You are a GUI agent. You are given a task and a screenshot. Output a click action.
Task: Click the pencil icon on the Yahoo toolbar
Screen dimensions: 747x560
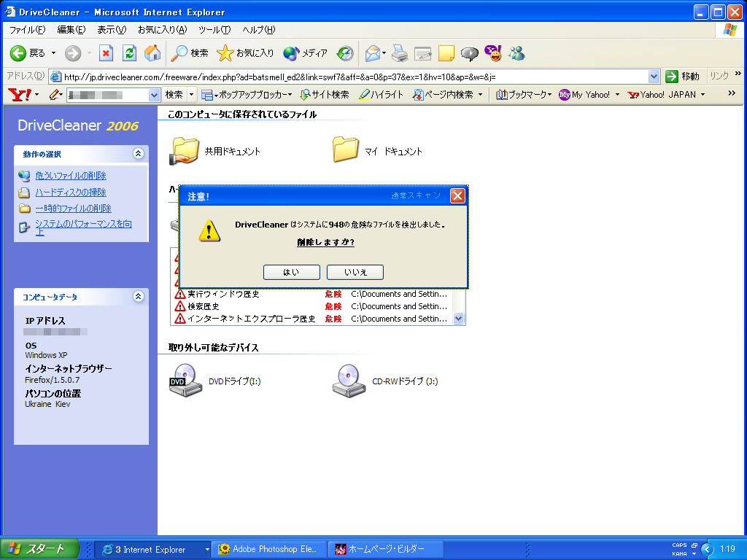[54, 95]
